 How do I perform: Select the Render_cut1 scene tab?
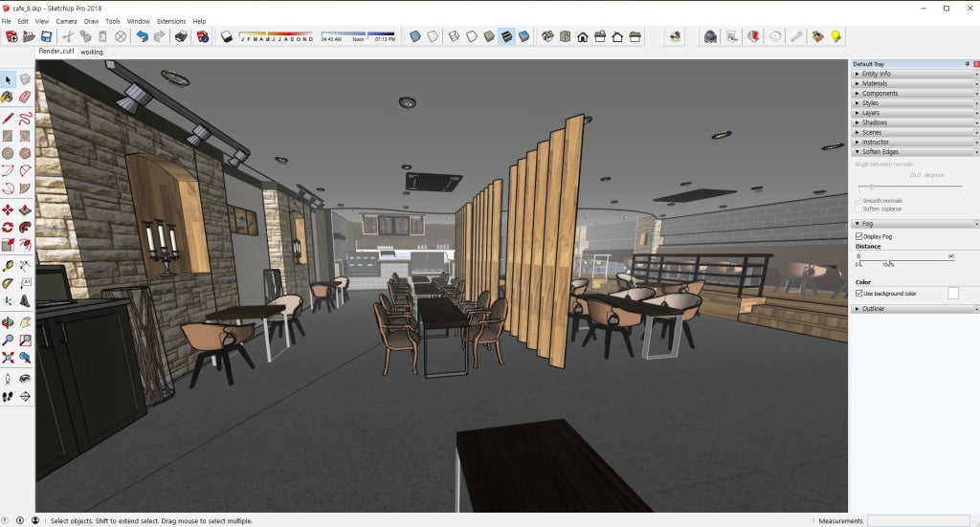[x=56, y=52]
